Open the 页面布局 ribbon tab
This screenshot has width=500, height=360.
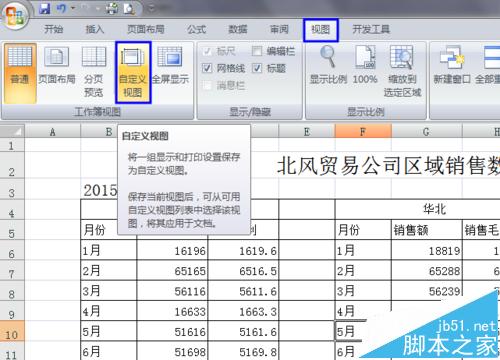pyautogui.click(x=146, y=29)
